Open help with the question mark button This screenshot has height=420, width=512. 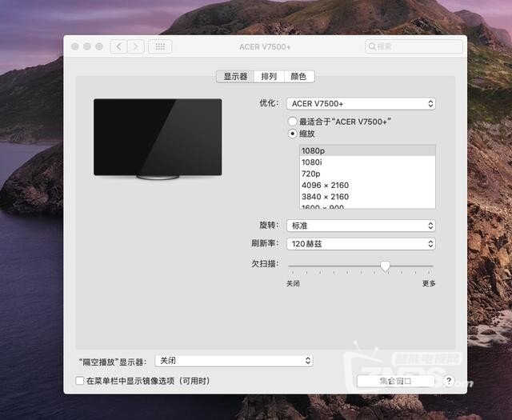click(x=449, y=381)
